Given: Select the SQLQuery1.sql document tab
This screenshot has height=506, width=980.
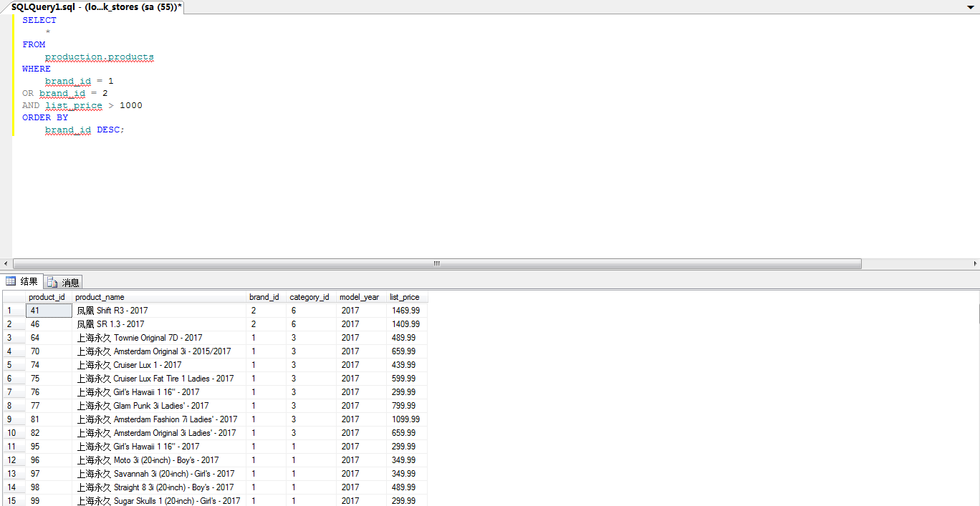Looking at the screenshot, I should tap(96, 6).
